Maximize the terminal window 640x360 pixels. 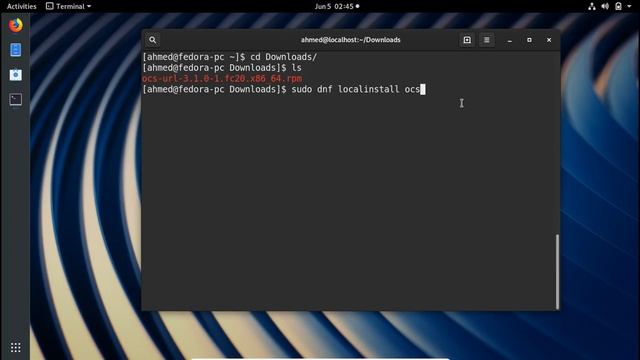click(529, 40)
